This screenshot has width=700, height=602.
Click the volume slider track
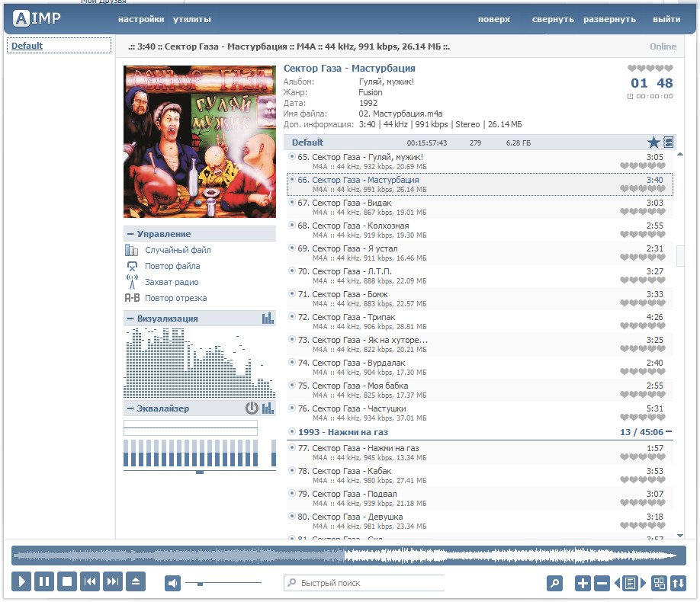click(x=229, y=584)
